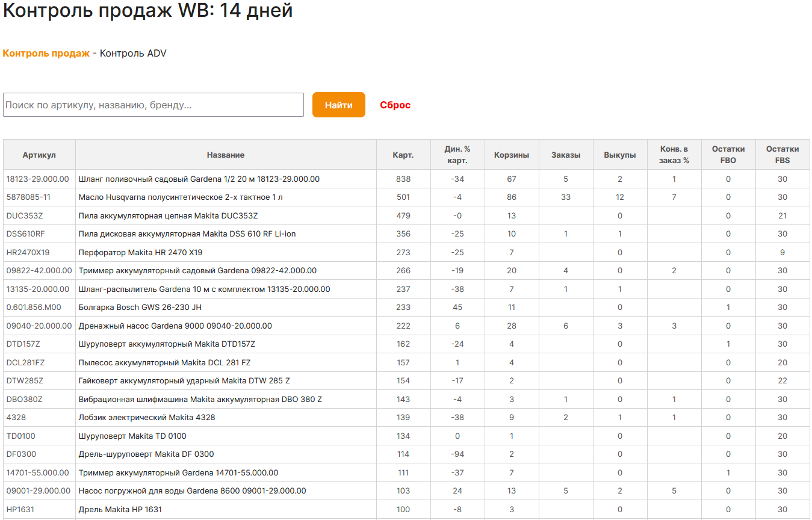Click the Остатки FBS column header
Image resolution: width=812 pixels, height=520 pixels.
783,155
